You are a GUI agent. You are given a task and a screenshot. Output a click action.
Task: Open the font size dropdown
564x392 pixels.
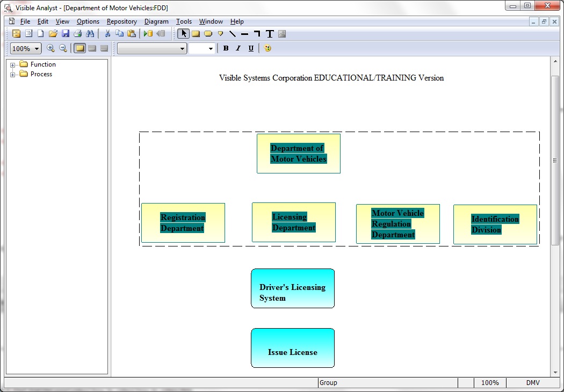[211, 48]
